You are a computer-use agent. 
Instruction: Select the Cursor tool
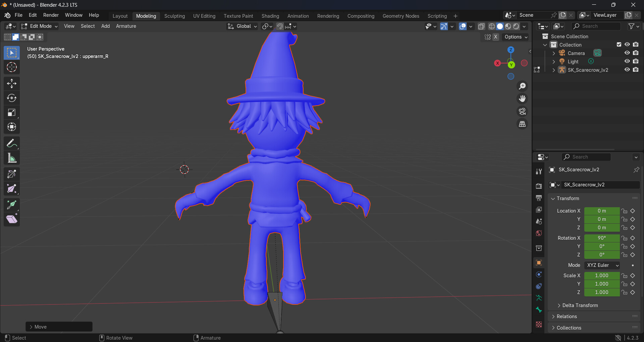click(x=12, y=67)
